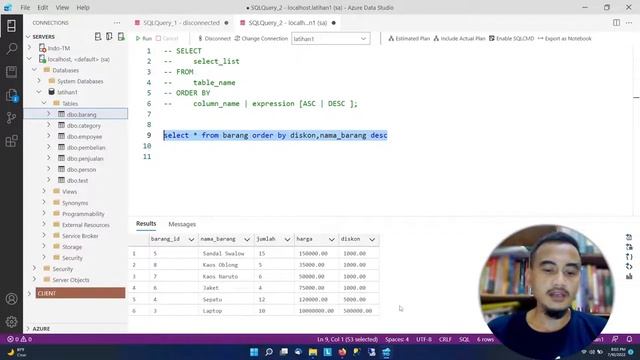Click CRLF line ending in status bar
The image size is (640, 360).
tap(445, 339)
